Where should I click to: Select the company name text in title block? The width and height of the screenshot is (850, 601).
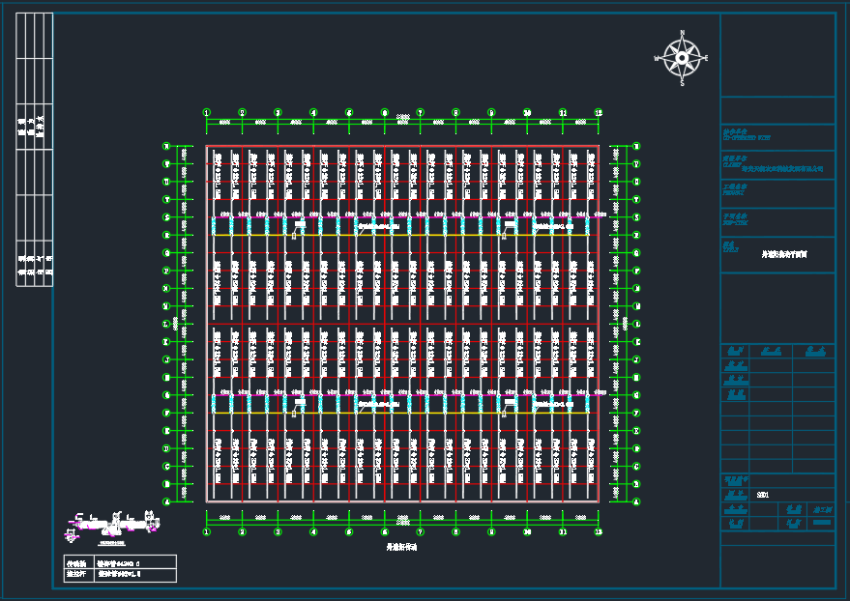pos(782,168)
